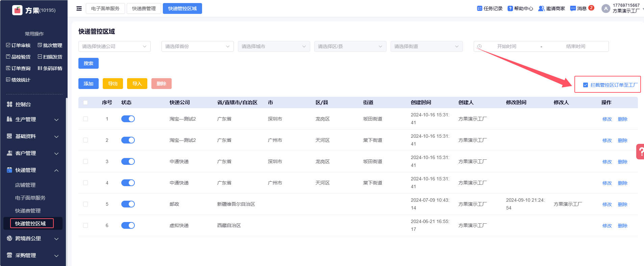Disable the status switch for 邮政 row
This screenshot has height=266, width=644.
[128, 204]
